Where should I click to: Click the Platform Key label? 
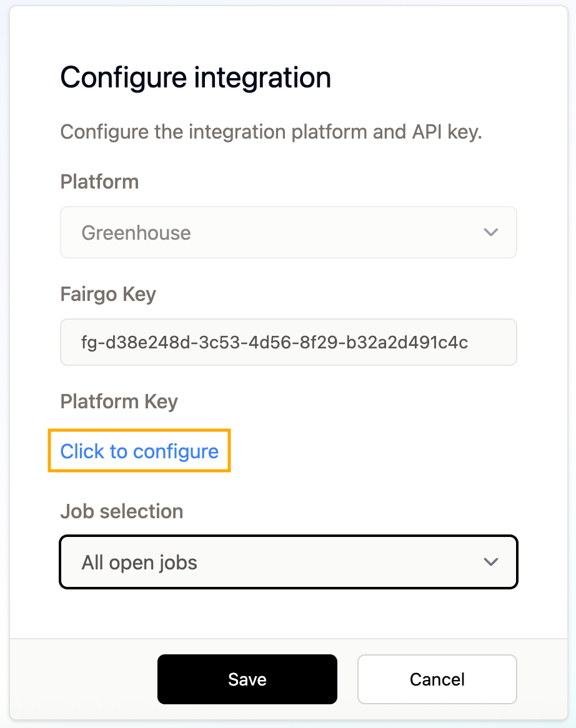point(119,401)
